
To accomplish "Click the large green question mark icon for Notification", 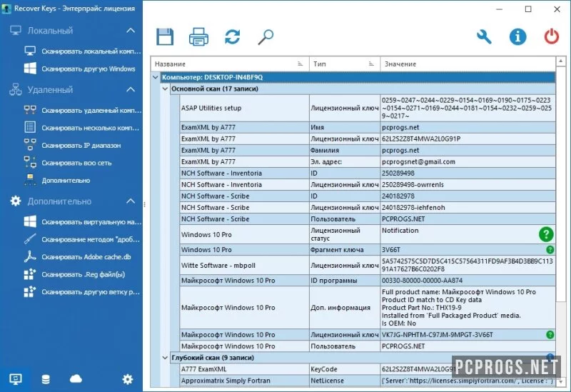I will click(x=546, y=234).
